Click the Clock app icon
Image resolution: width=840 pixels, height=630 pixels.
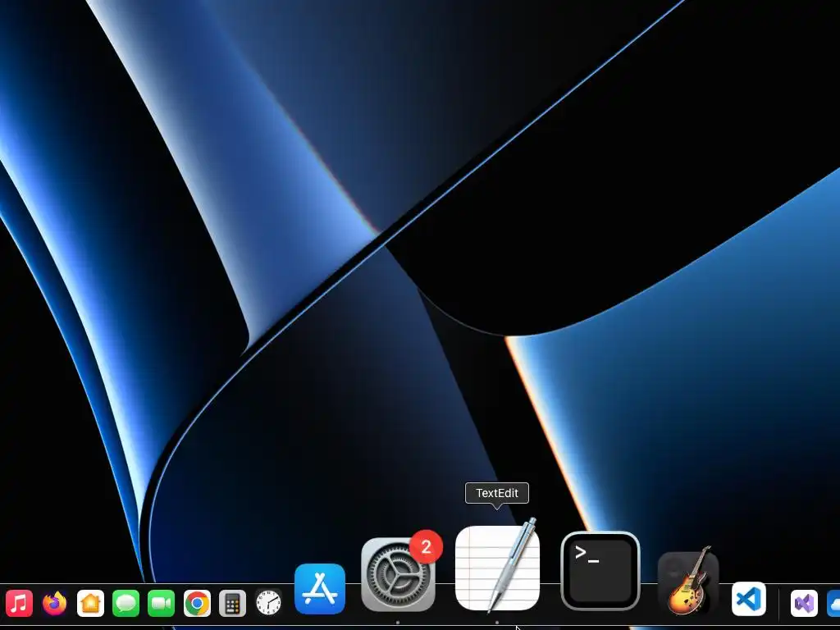(x=268, y=602)
